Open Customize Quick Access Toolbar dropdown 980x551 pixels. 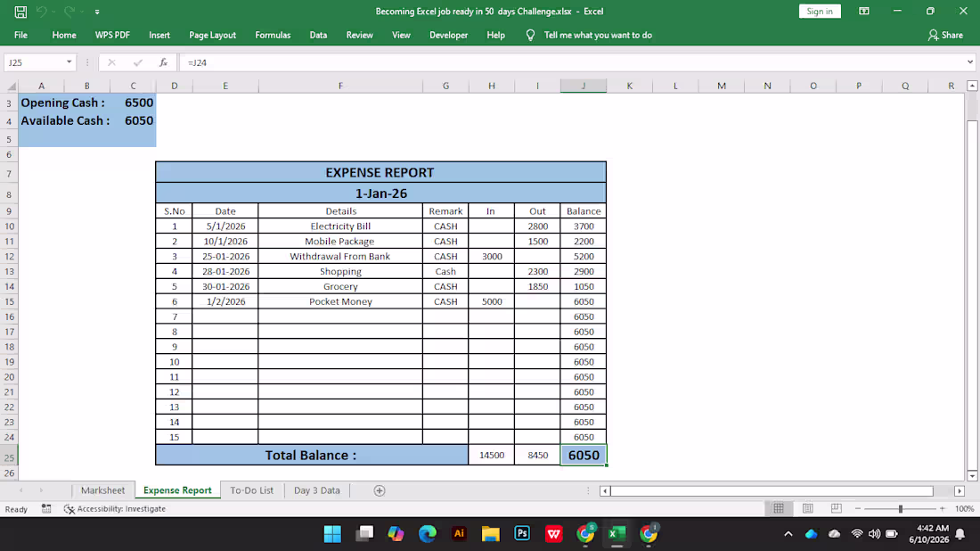click(97, 12)
